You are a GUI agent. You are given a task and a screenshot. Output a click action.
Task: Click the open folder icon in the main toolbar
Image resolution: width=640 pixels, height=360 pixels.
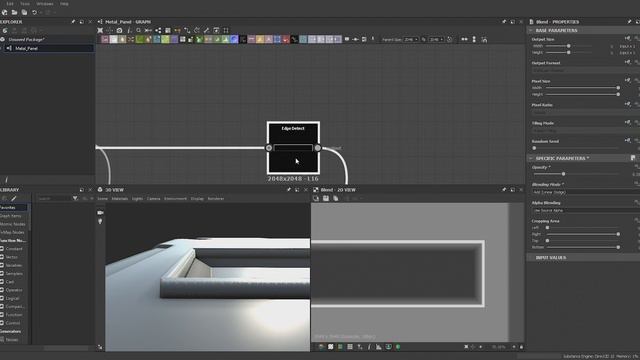coord(14,13)
